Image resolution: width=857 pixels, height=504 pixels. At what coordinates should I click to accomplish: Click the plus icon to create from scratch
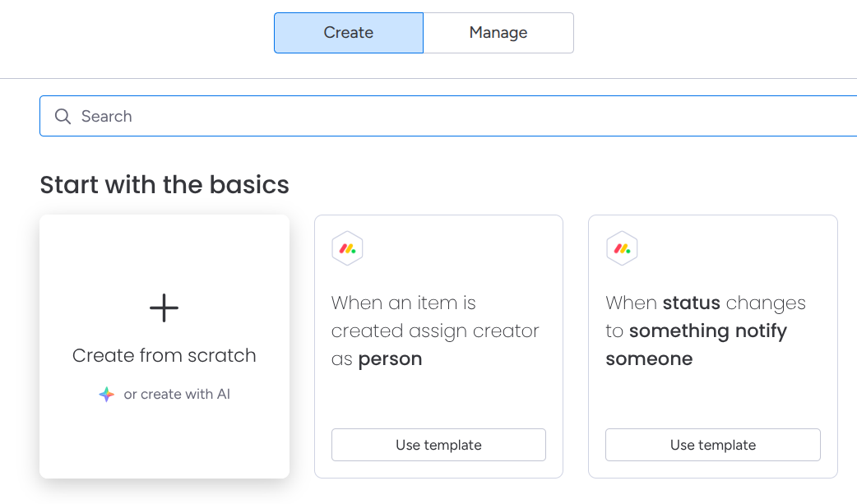pos(164,307)
